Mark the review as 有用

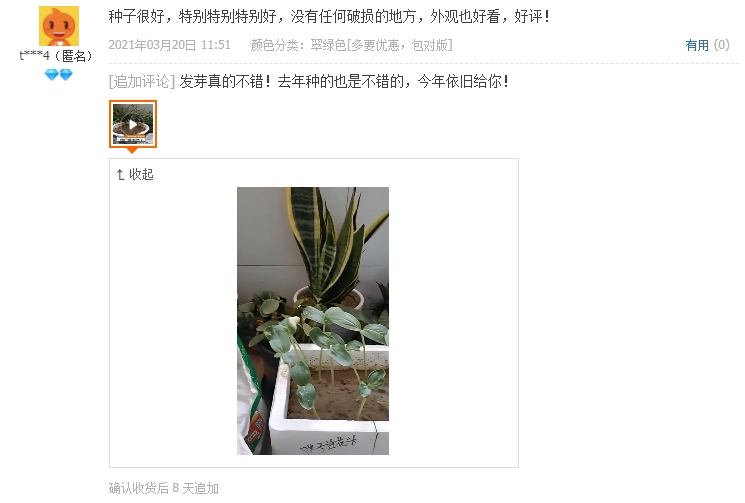(697, 45)
